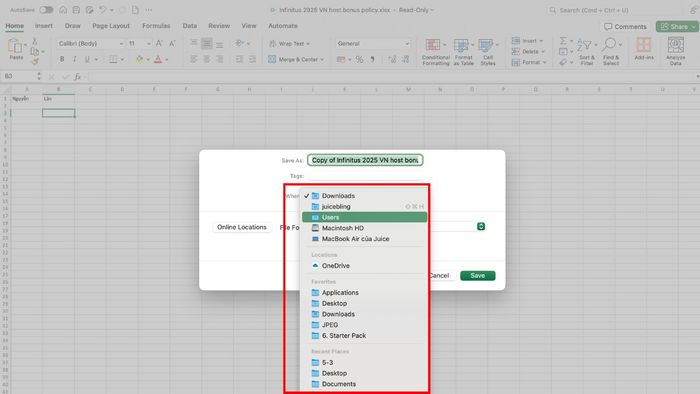Viewport: 700px width, 394px height.
Task: Toggle Underline formatting
Action: point(87,59)
